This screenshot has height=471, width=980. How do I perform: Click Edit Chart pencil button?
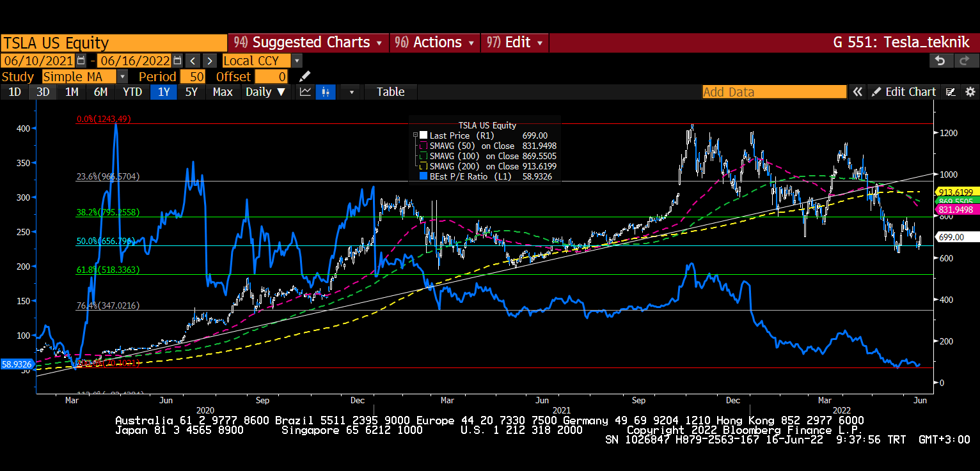[x=903, y=92]
